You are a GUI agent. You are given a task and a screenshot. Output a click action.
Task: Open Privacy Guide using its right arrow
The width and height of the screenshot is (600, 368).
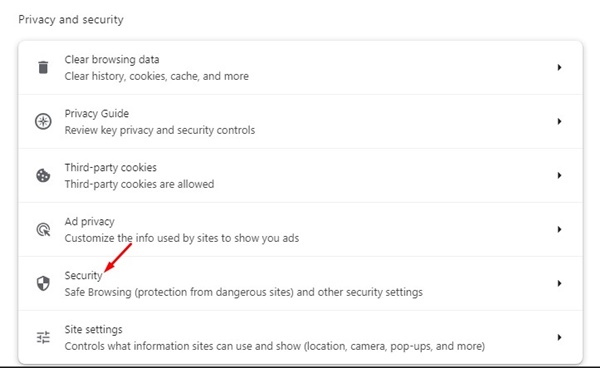click(x=559, y=122)
